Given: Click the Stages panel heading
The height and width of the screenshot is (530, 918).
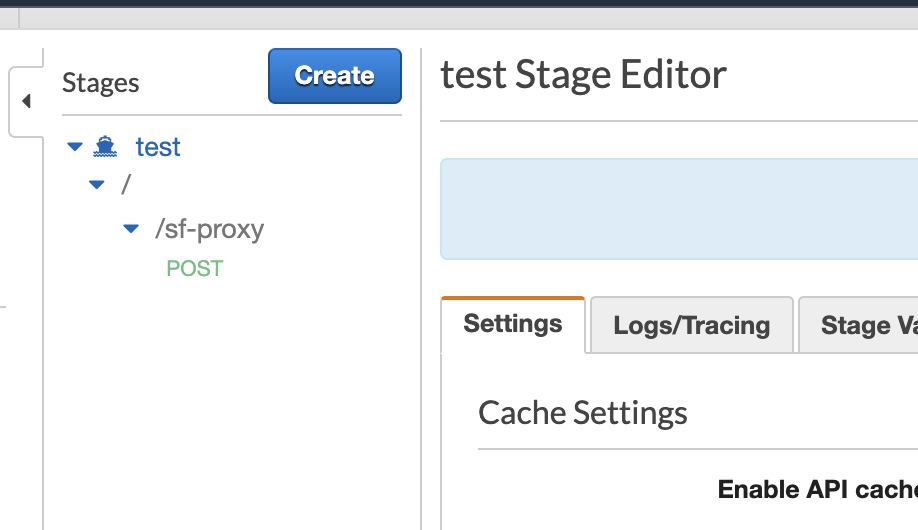Looking at the screenshot, I should pyautogui.click(x=101, y=83).
